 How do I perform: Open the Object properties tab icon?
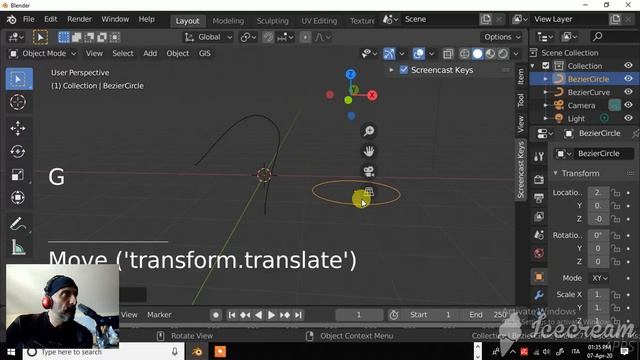coord(539,277)
